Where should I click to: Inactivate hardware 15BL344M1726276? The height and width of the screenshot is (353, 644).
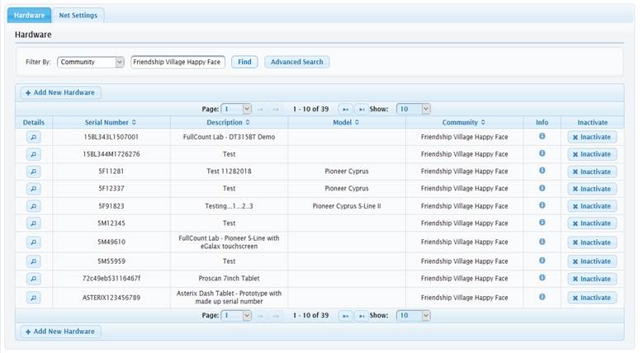tap(592, 154)
